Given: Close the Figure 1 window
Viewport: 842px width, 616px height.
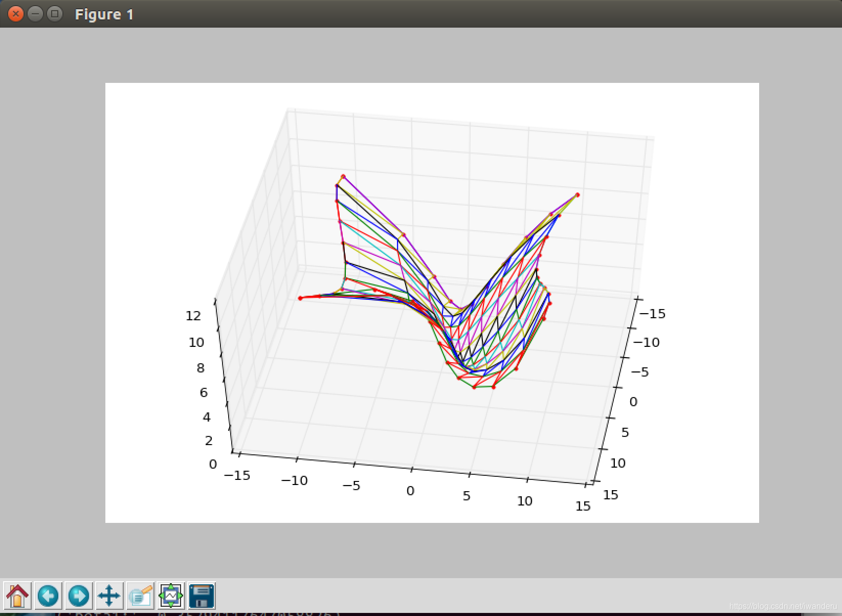Looking at the screenshot, I should pyautogui.click(x=16, y=14).
